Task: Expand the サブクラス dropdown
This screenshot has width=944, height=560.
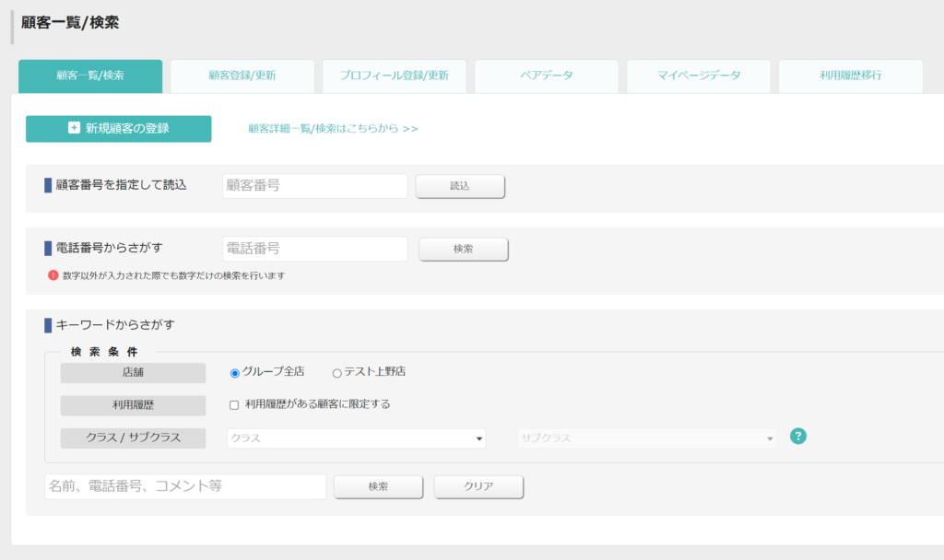Action: 646,437
